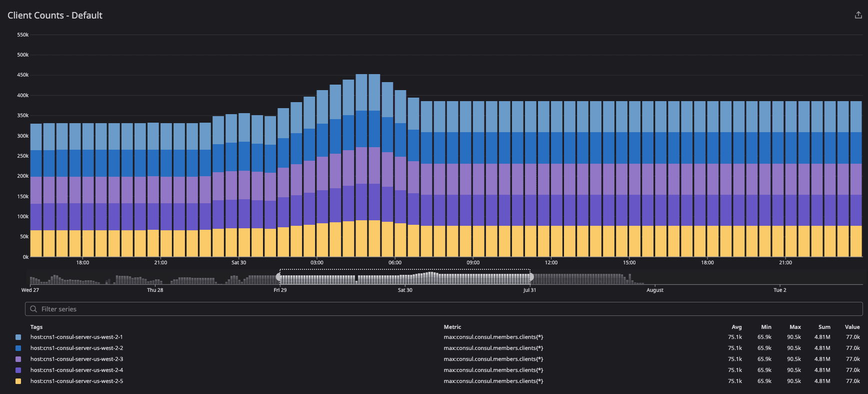Screen dimensions: 868x394
Task: Toggle light purple swatch for us-west-2-3 series
Action: (x=18, y=359)
